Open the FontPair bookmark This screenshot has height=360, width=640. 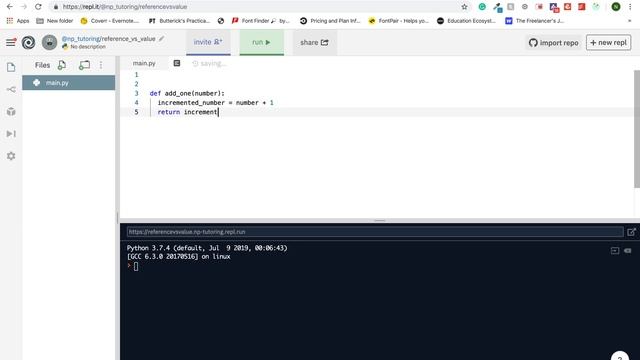[398, 21]
